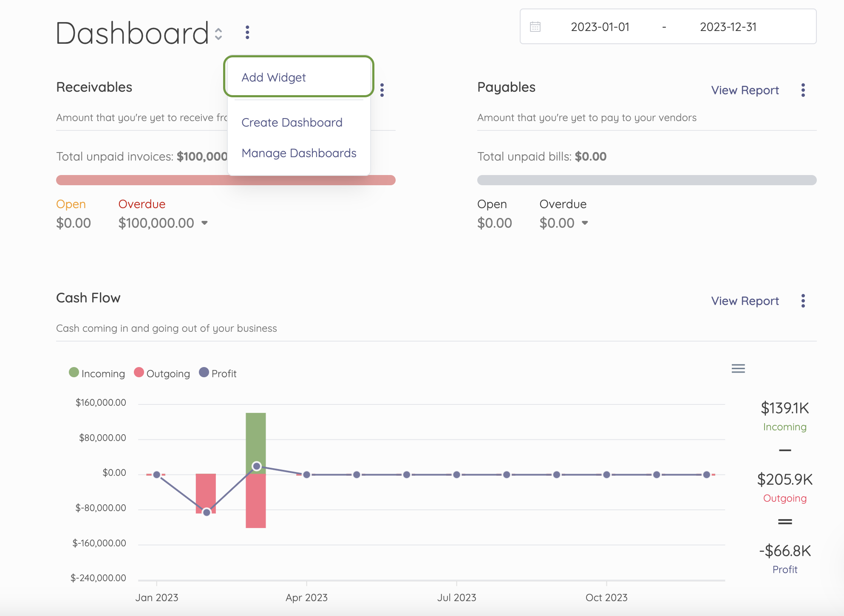Viewport: 844px width, 616px height.
Task: Toggle the Profit series in the chart legend
Action: [x=218, y=373]
